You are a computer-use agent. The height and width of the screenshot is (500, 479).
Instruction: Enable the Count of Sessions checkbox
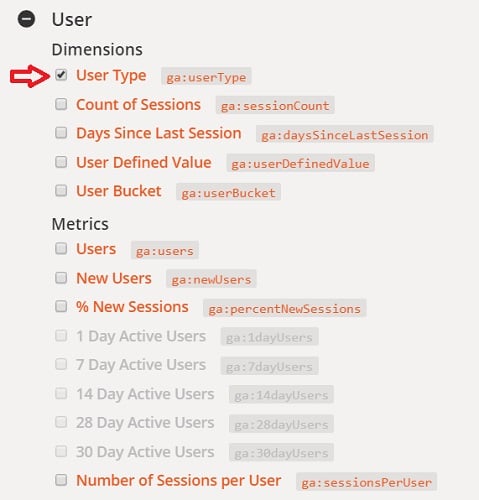tap(61, 104)
